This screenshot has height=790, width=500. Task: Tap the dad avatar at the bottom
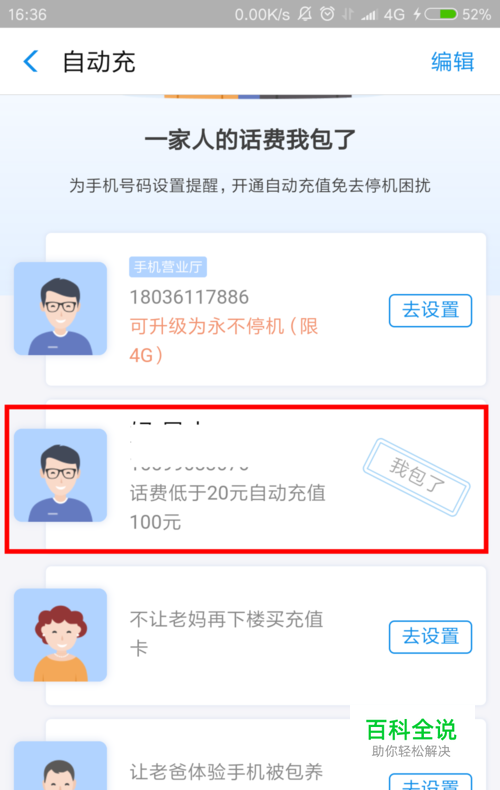point(60,766)
